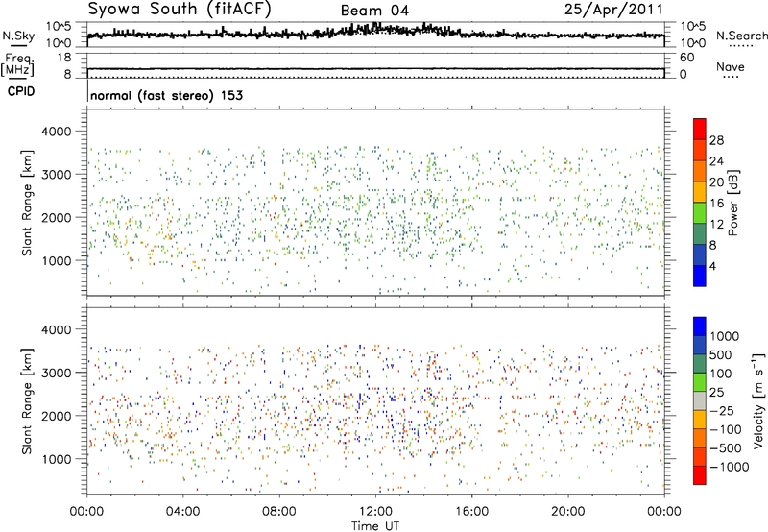Click the '60' Nave axis value

(686, 58)
